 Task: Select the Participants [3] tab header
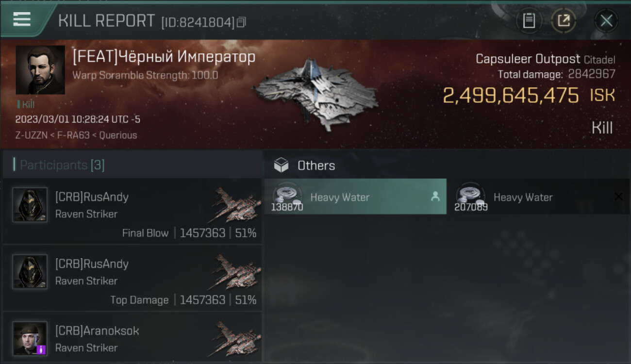[x=59, y=165]
